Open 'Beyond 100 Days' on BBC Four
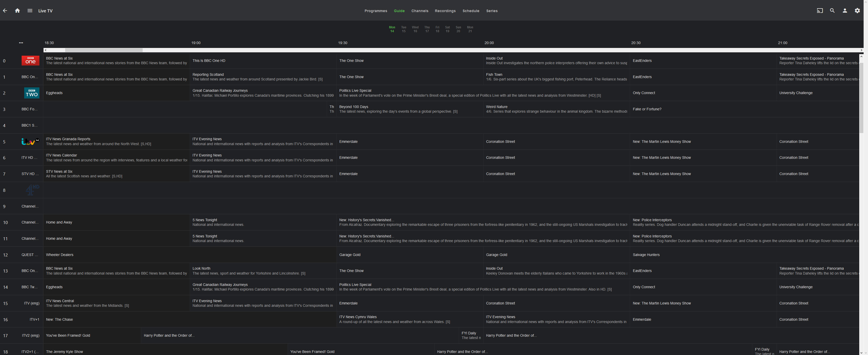 (x=410, y=109)
